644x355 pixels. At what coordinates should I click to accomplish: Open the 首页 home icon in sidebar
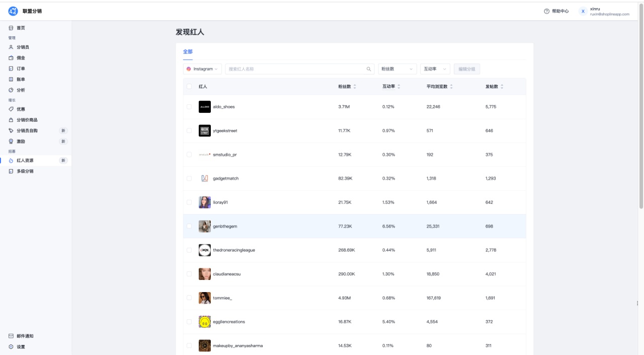11,28
